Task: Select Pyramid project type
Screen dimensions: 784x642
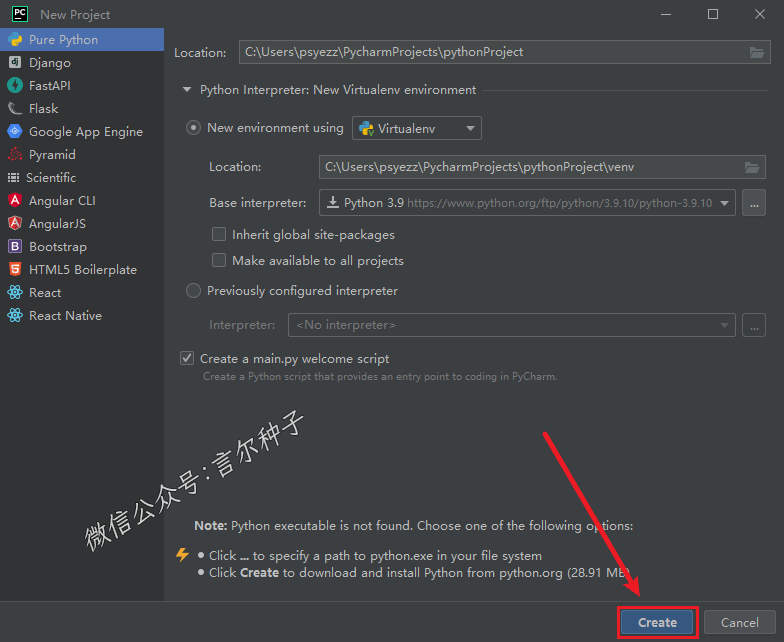Action: (82, 154)
